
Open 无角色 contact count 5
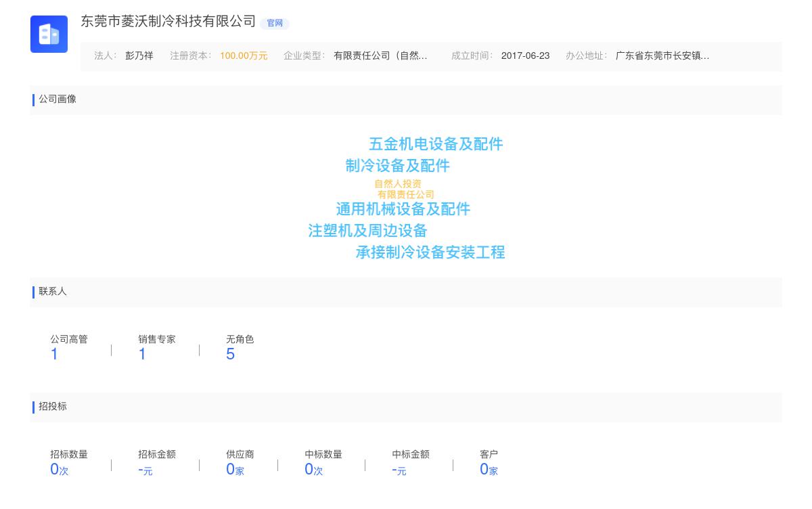tap(230, 354)
